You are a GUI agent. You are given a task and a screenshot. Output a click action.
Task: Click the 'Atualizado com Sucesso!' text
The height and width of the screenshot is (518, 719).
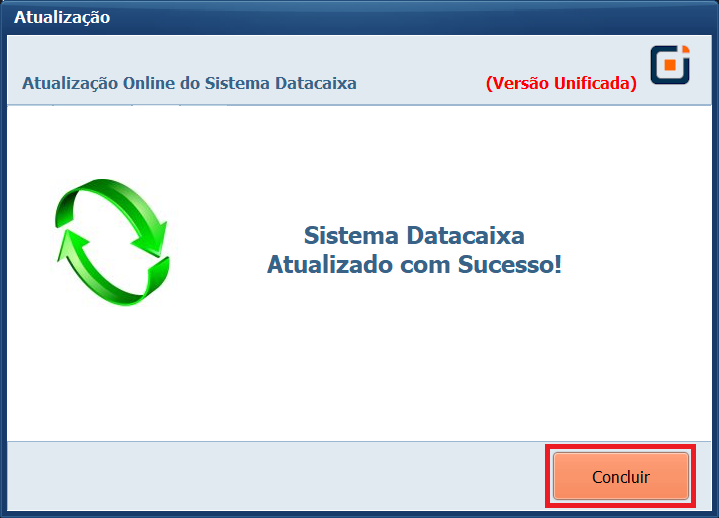click(414, 265)
